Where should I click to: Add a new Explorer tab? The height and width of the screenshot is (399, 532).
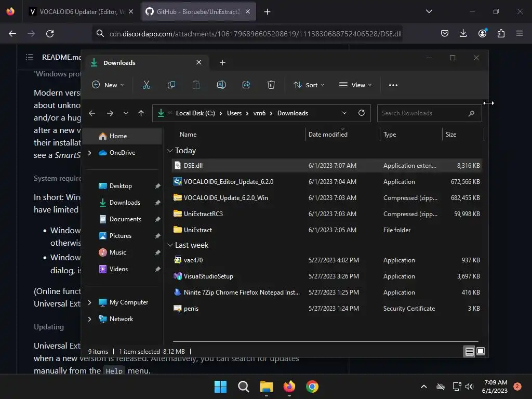(222, 63)
